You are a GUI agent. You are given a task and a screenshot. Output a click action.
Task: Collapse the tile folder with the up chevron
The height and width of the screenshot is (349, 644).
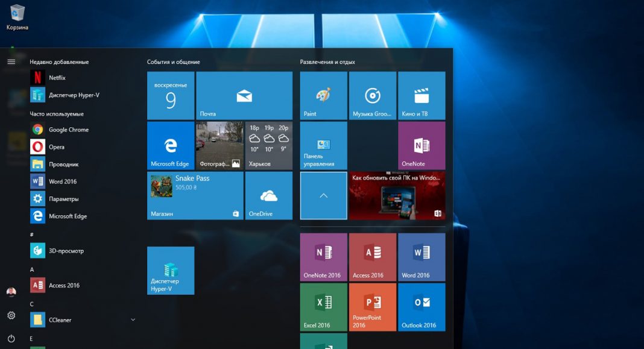pos(324,195)
